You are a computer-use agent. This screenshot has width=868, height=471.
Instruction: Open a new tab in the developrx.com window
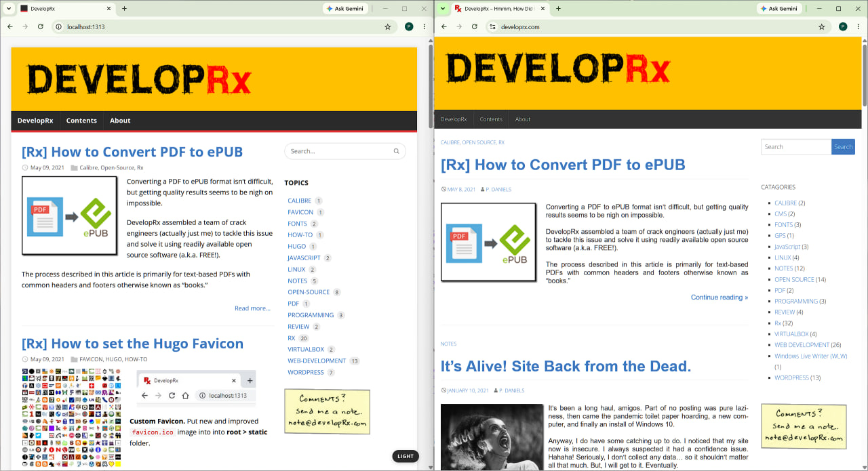[558, 9]
